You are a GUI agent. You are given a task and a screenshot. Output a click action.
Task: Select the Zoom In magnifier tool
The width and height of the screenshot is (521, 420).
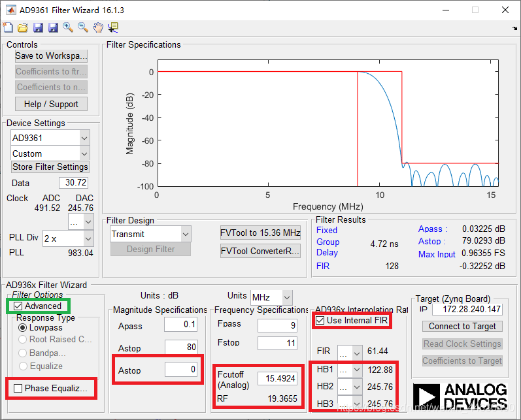[x=68, y=27]
